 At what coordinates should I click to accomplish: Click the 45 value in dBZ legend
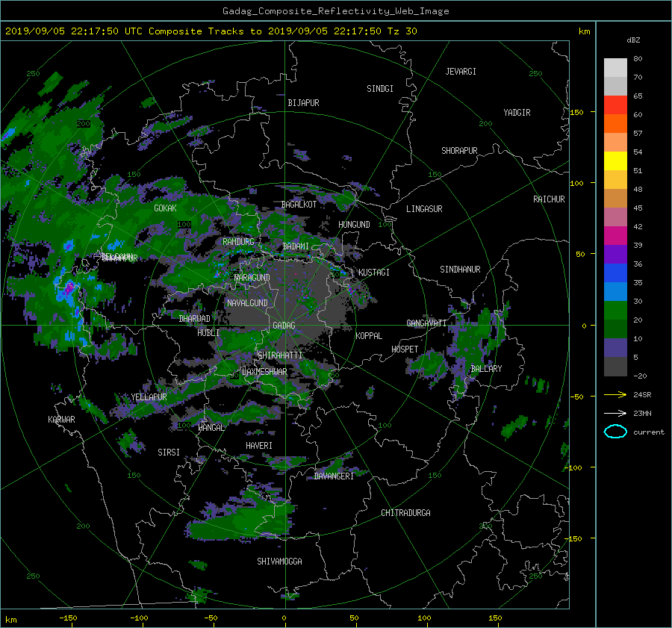(638, 208)
